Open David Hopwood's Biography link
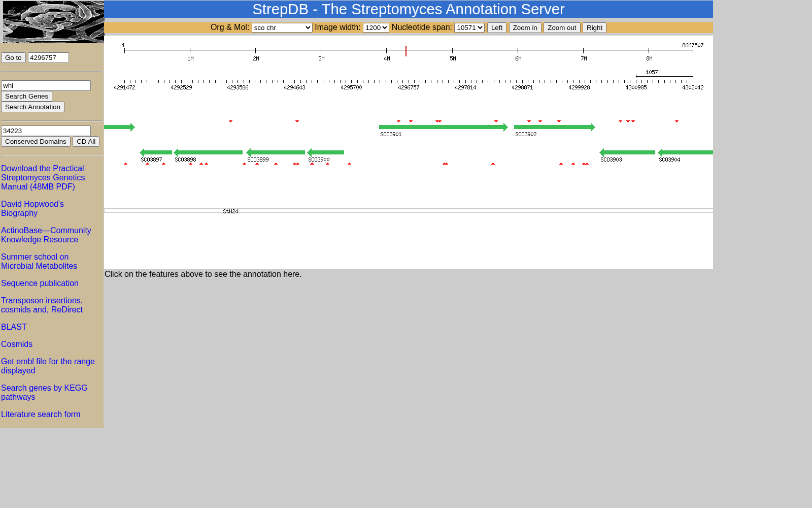The image size is (812, 508). pyautogui.click(x=32, y=208)
